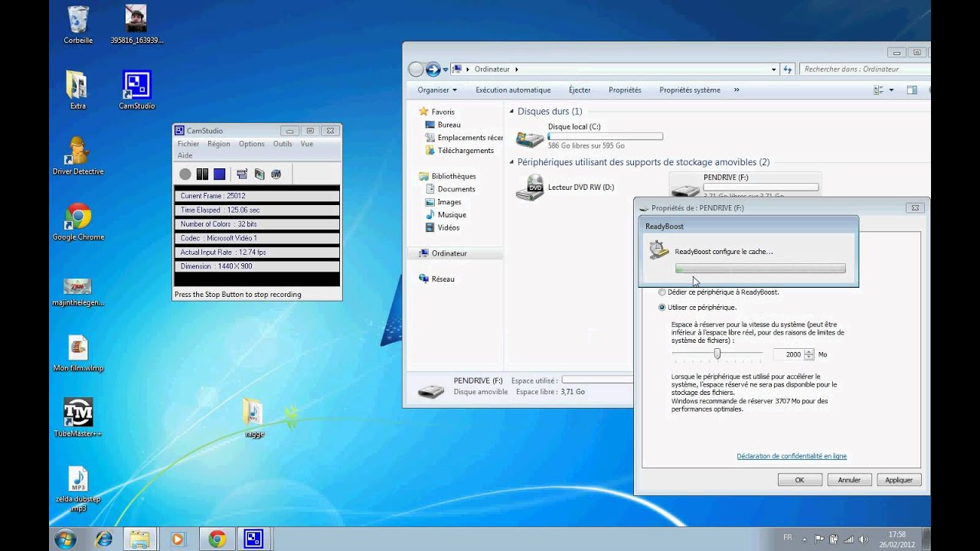
Task: Open recent pages dropdown beside nav arrows
Action: 445,69
